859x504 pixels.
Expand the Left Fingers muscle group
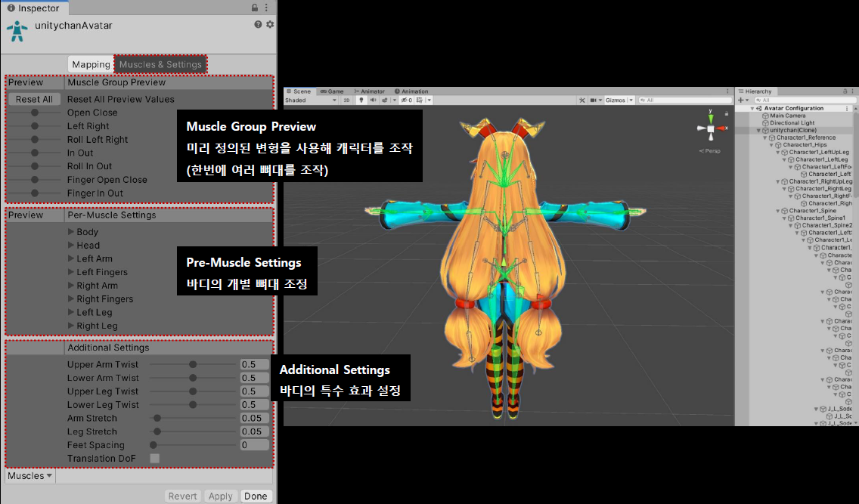click(x=70, y=271)
